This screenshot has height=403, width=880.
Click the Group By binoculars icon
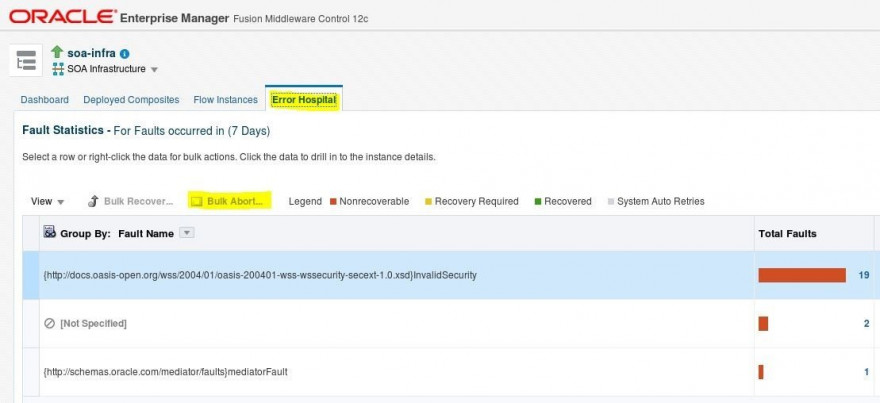coord(49,232)
